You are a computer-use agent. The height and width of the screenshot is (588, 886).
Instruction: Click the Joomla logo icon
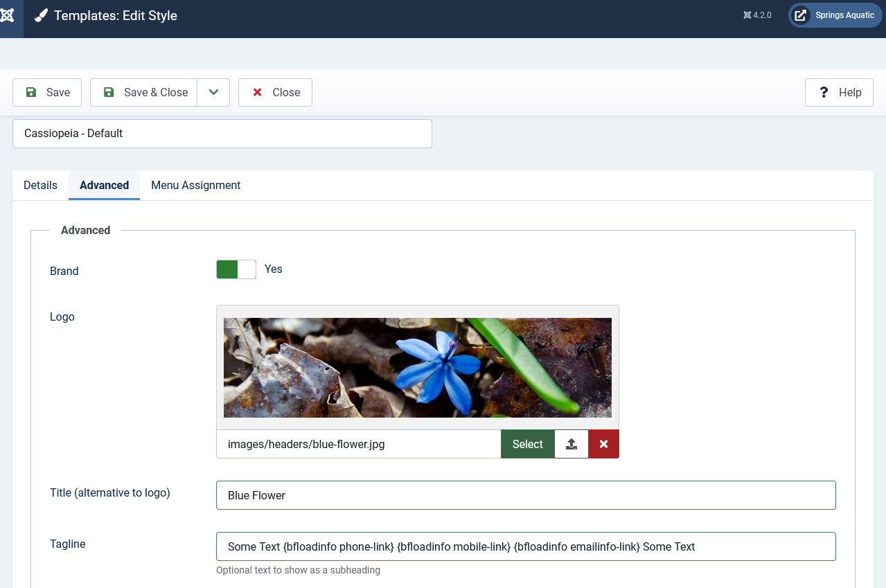coord(7,15)
